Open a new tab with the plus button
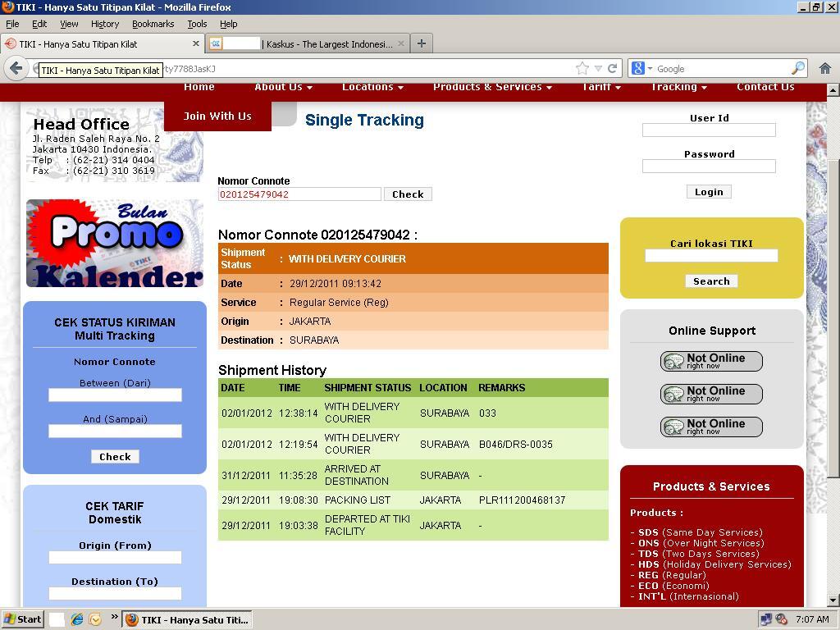Screen dimensions: 840x630 coord(422,43)
